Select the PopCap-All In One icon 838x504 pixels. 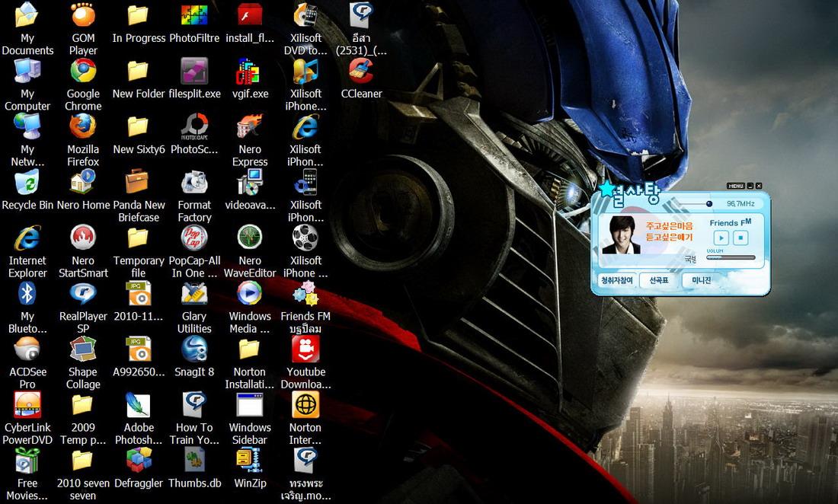click(194, 251)
